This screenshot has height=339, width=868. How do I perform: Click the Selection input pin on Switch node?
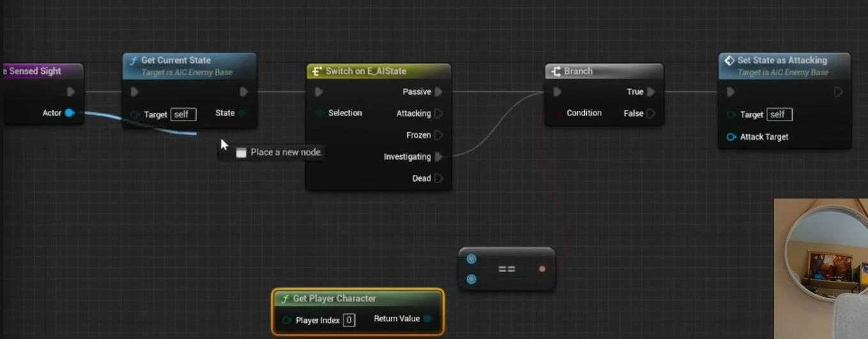(x=320, y=114)
